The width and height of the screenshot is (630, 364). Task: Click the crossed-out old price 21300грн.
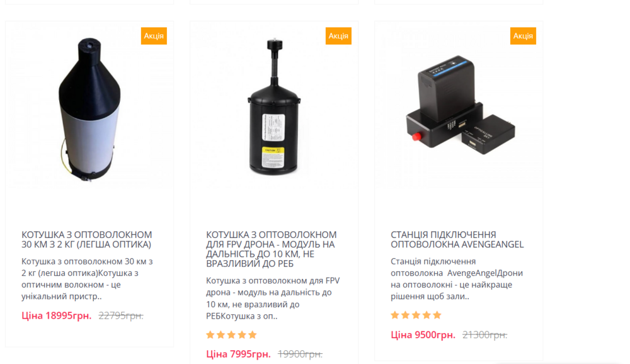coord(485,334)
